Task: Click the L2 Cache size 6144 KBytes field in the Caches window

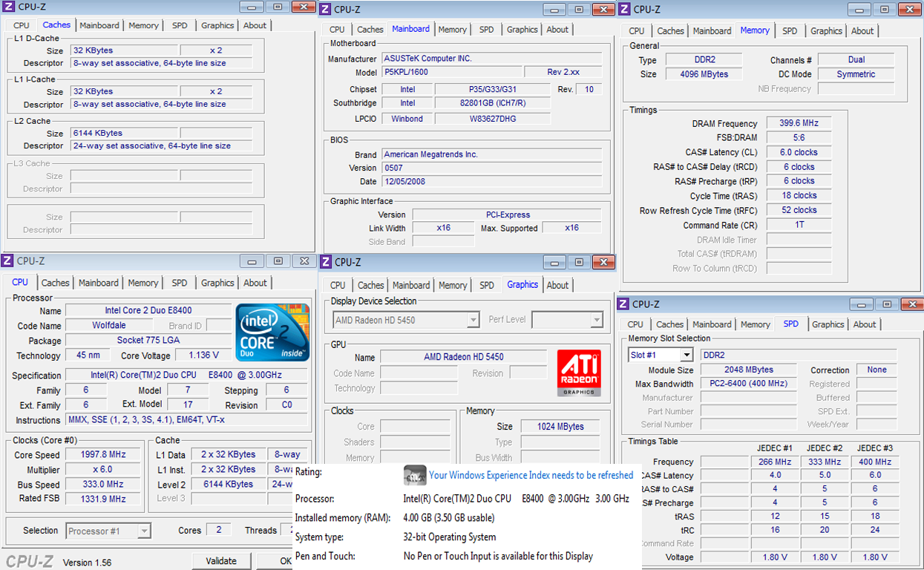Action: (x=123, y=133)
